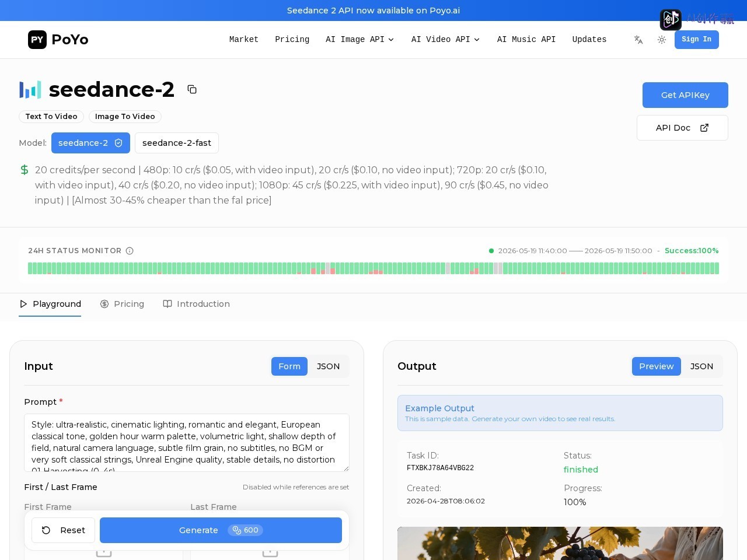The image size is (747, 560).
Task: Select the seedance-2 model option
Action: (90, 143)
